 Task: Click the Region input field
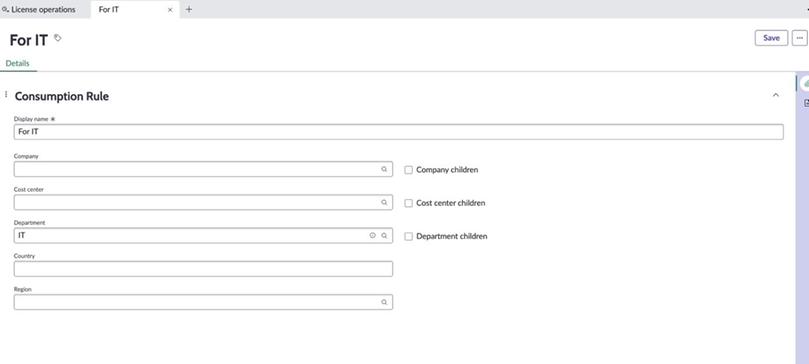coord(203,302)
